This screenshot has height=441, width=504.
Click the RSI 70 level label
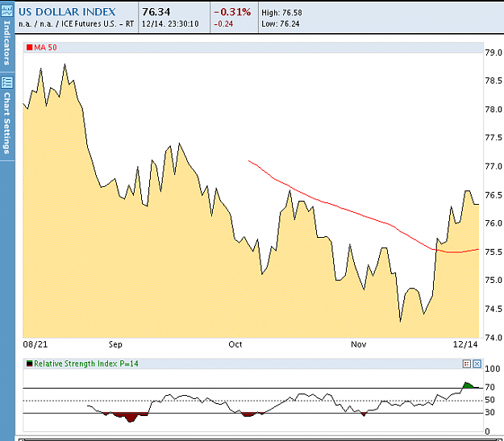point(489,387)
